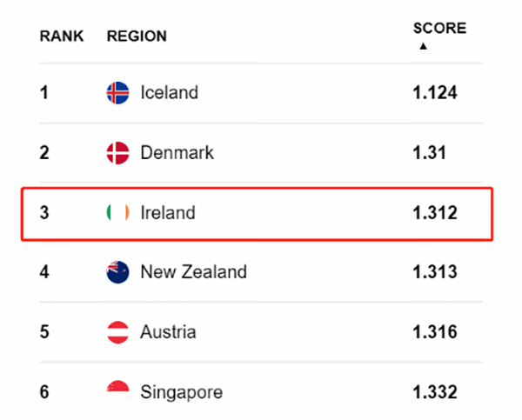Open the Iceland region link

(170, 92)
